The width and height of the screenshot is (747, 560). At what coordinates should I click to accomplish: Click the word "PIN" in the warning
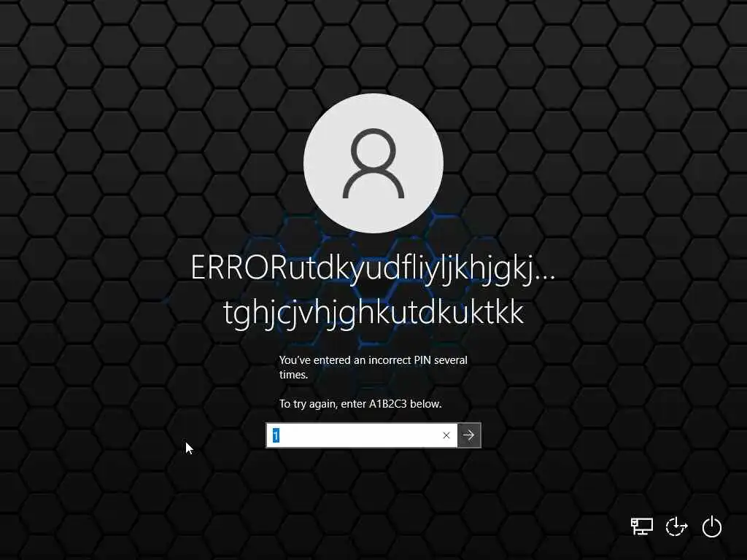tap(422, 360)
